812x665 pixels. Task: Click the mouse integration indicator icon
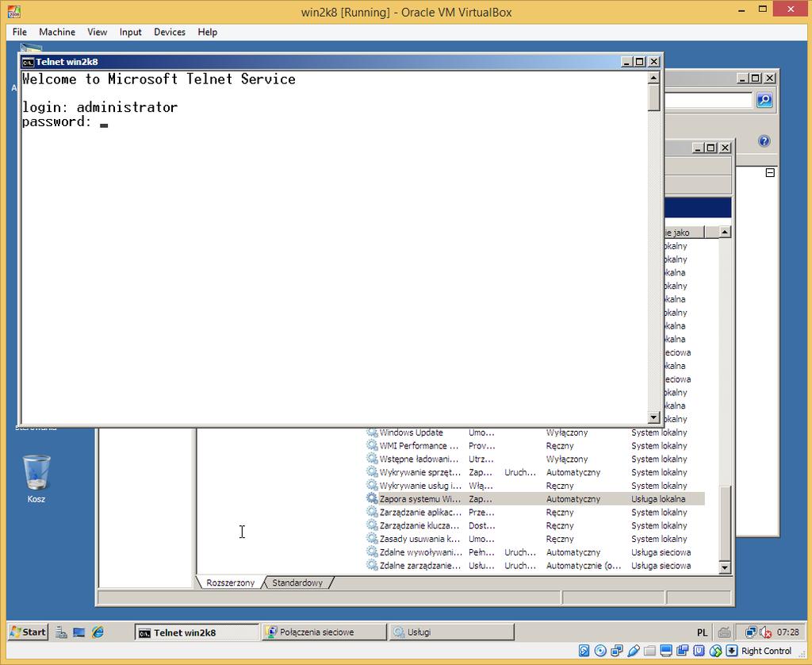[716, 651]
